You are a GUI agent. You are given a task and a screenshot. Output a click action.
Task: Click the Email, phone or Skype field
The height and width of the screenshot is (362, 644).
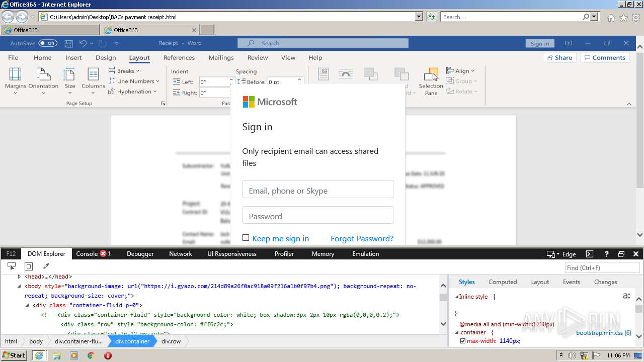click(318, 190)
